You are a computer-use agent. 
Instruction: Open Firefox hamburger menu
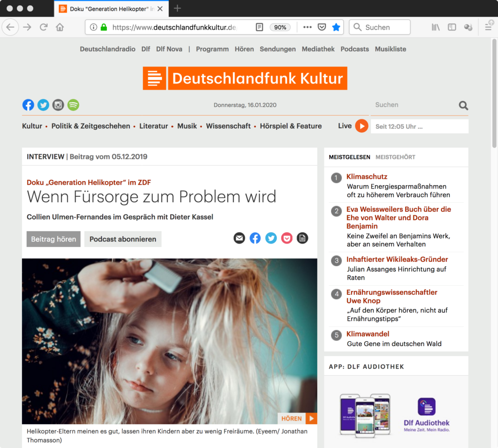pyautogui.click(x=488, y=27)
